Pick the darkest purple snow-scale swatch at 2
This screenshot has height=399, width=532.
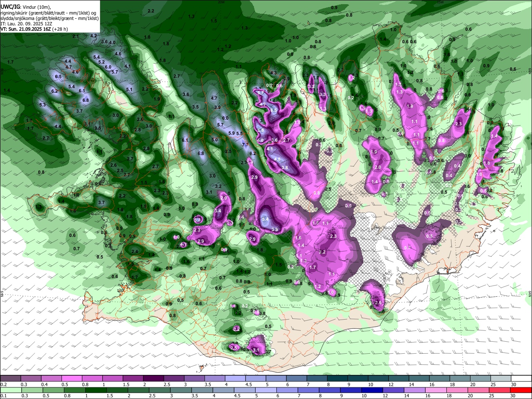(x=153, y=379)
